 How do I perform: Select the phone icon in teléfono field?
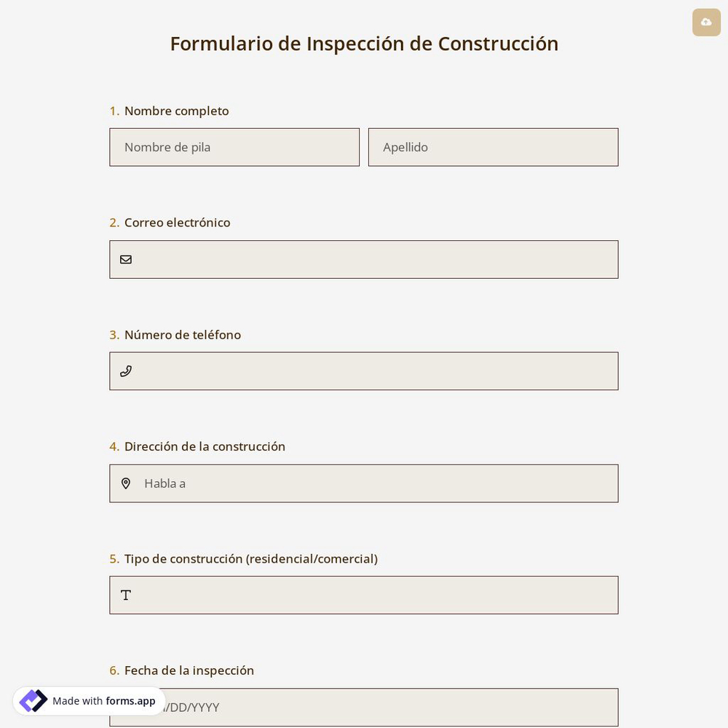[x=126, y=371]
